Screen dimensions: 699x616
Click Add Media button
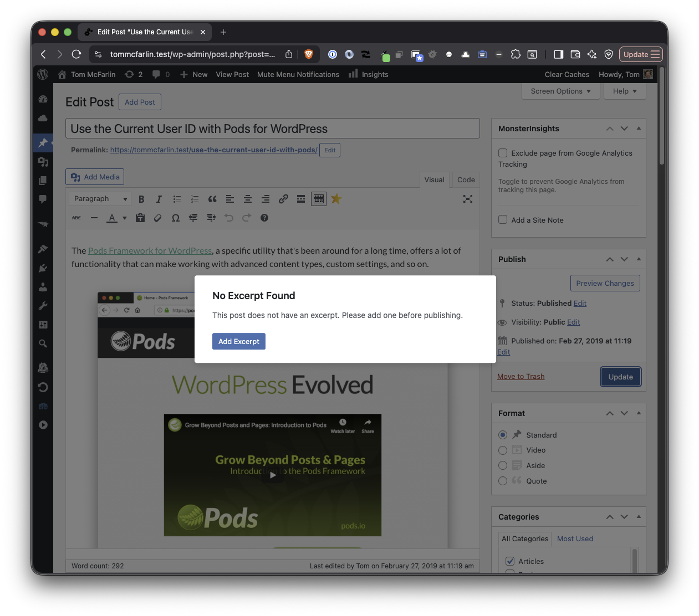95,177
